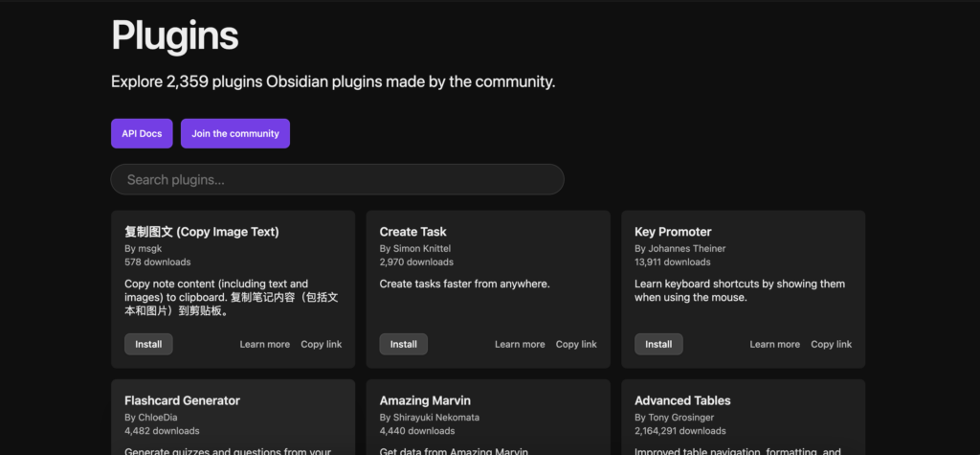The height and width of the screenshot is (455, 980).
Task: Select the Key Promoter card title
Action: tap(673, 232)
